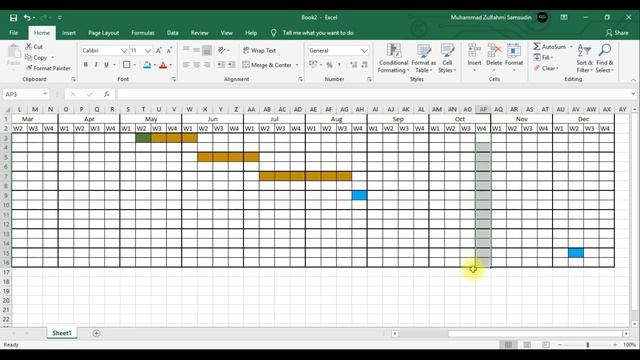The image size is (640, 360).
Task: Open the Borders icon in the Font group
Action: click(127, 64)
